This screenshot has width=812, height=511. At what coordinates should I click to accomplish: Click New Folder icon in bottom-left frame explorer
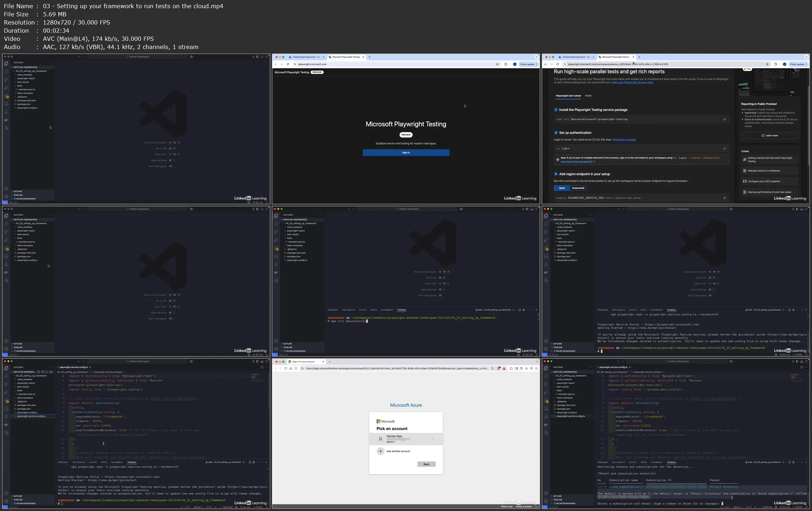(x=43, y=372)
